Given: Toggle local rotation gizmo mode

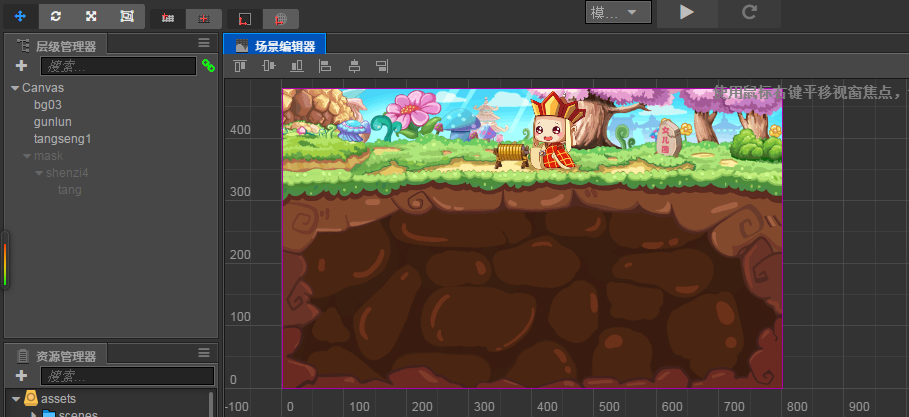Looking at the screenshot, I should point(245,19).
